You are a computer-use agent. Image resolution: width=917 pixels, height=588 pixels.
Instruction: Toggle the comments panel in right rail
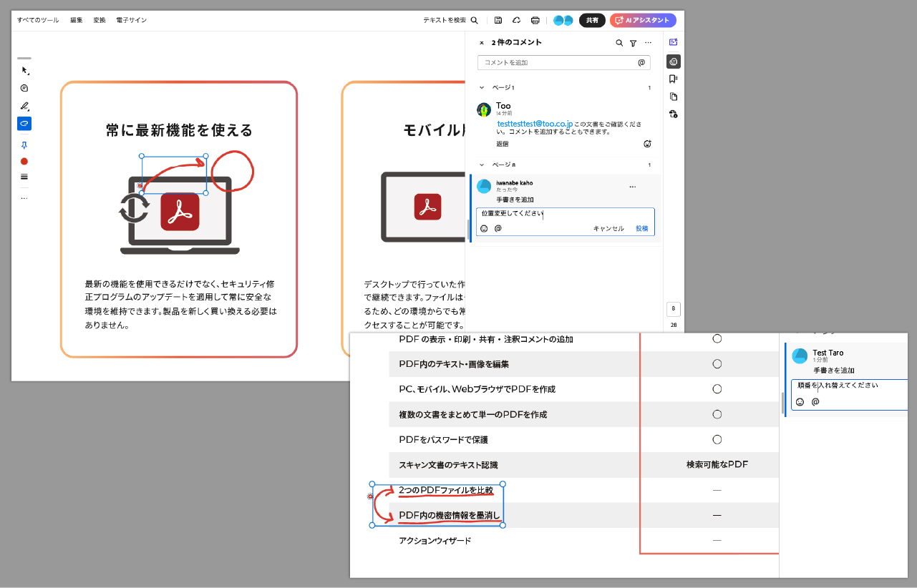coord(673,62)
